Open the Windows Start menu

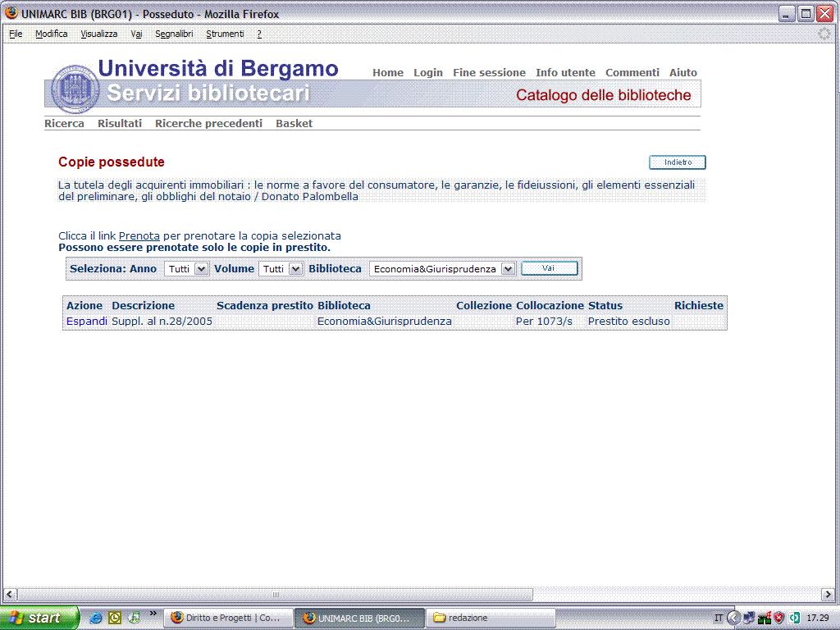coord(39,618)
